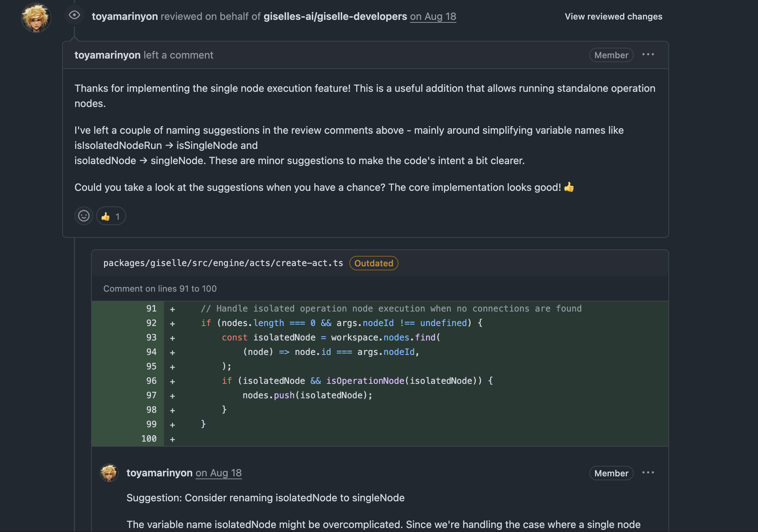
Task: Click the eye review icon
Action: [x=74, y=15]
